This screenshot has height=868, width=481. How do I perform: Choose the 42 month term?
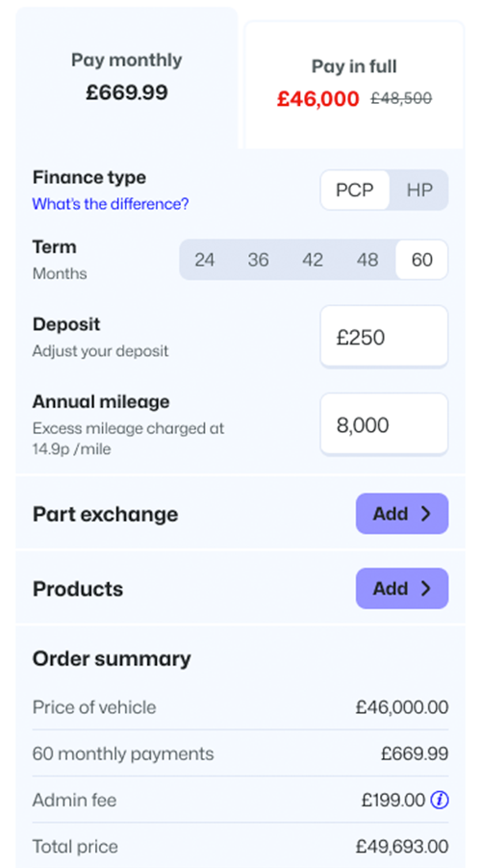(313, 260)
